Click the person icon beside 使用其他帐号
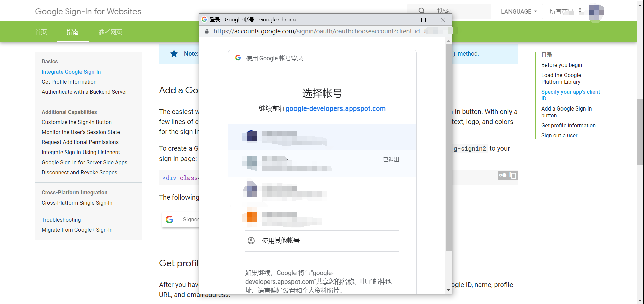Viewport: 644px width, 304px height. [251, 241]
